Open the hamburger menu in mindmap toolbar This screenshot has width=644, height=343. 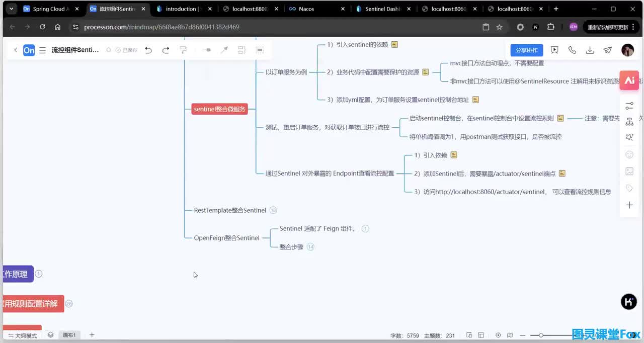click(x=42, y=50)
